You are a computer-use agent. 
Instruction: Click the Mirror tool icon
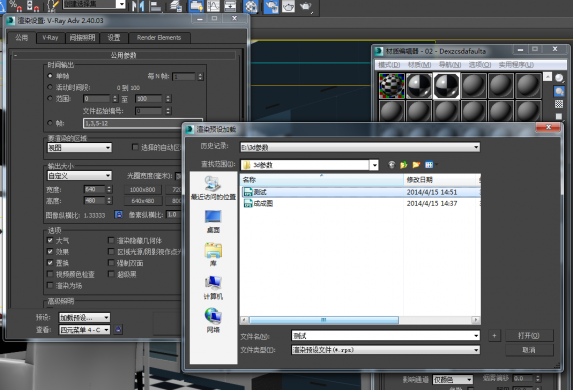click(x=138, y=6)
